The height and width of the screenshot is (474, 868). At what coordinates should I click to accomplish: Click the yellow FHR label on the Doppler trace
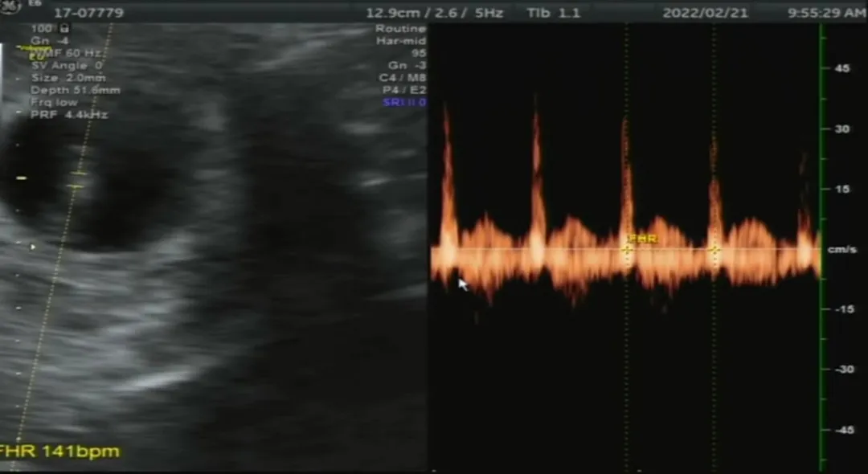pyautogui.click(x=643, y=239)
